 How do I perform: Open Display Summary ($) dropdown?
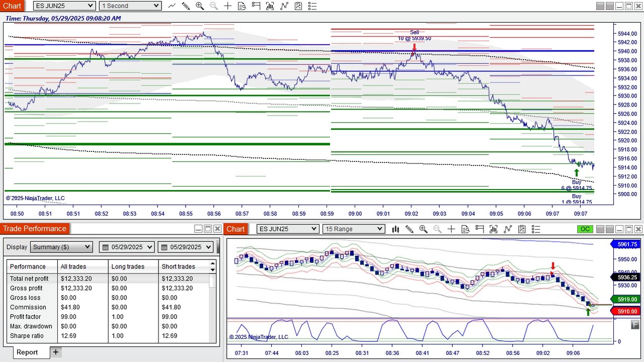pyautogui.click(x=61, y=247)
